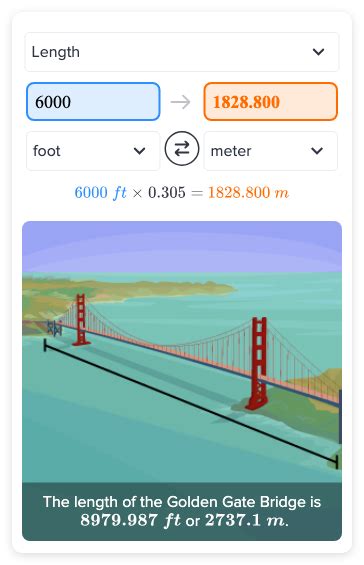Click the left red bridge tower

pos(81,320)
